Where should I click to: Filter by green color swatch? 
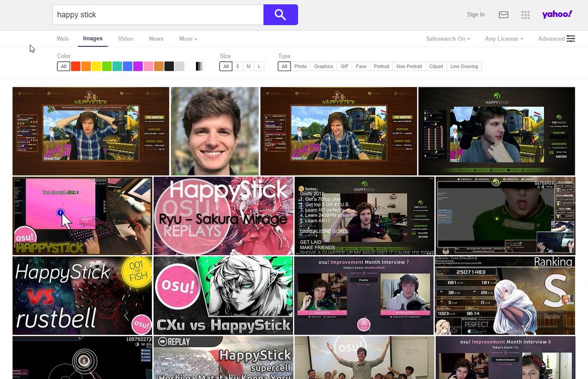click(107, 66)
